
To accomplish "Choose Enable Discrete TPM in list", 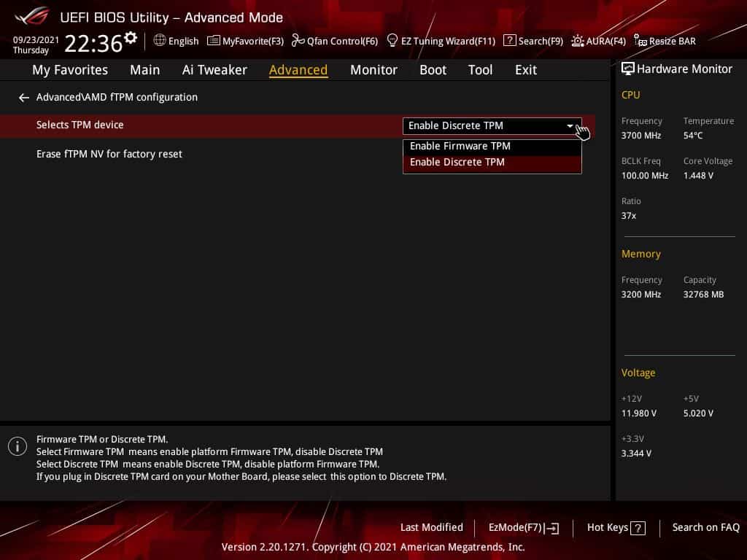I will coord(492,163).
